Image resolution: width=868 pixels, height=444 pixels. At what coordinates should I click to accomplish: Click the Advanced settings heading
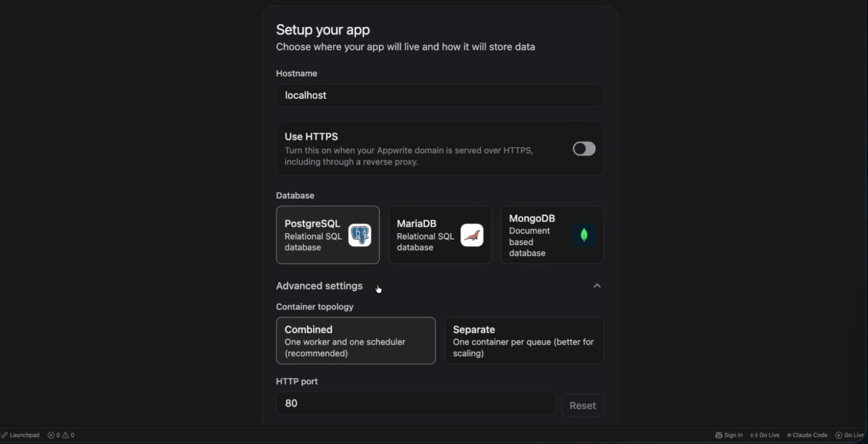pos(319,286)
